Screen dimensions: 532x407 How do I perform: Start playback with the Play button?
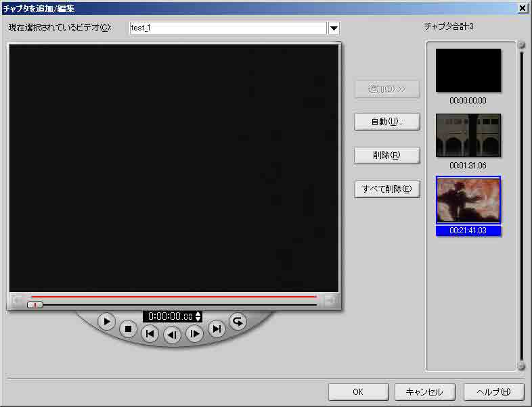106,321
